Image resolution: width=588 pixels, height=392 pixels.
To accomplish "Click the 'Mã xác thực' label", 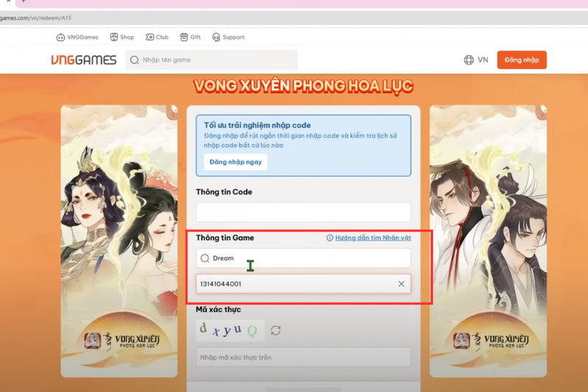I will 218,310.
